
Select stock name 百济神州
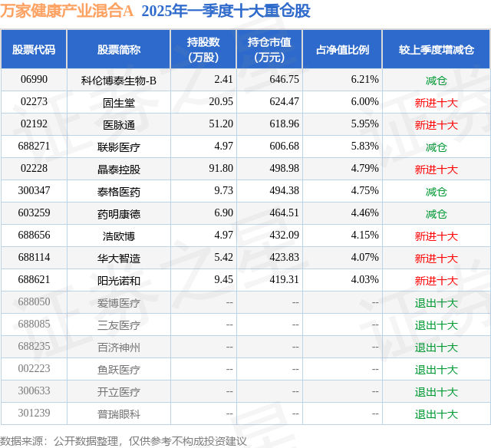click(x=119, y=348)
